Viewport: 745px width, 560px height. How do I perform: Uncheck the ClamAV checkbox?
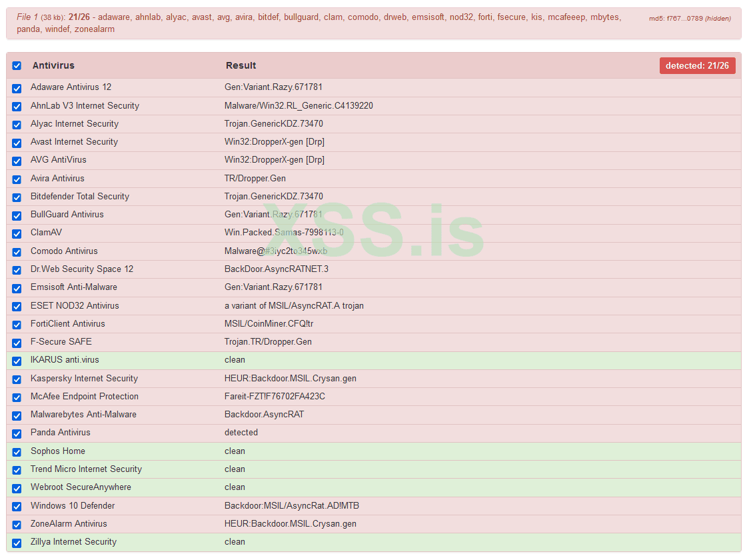[x=17, y=234]
